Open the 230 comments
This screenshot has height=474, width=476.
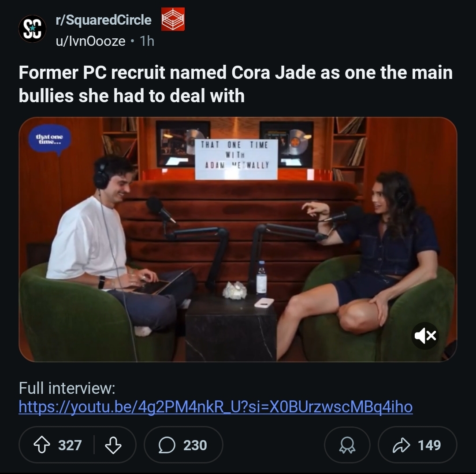[183, 445]
